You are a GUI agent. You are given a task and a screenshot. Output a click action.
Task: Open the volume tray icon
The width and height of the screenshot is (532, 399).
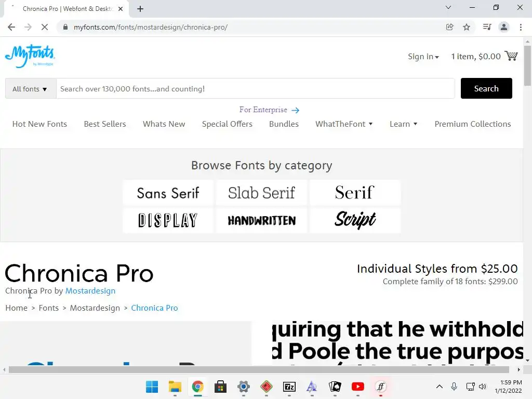click(483, 387)
